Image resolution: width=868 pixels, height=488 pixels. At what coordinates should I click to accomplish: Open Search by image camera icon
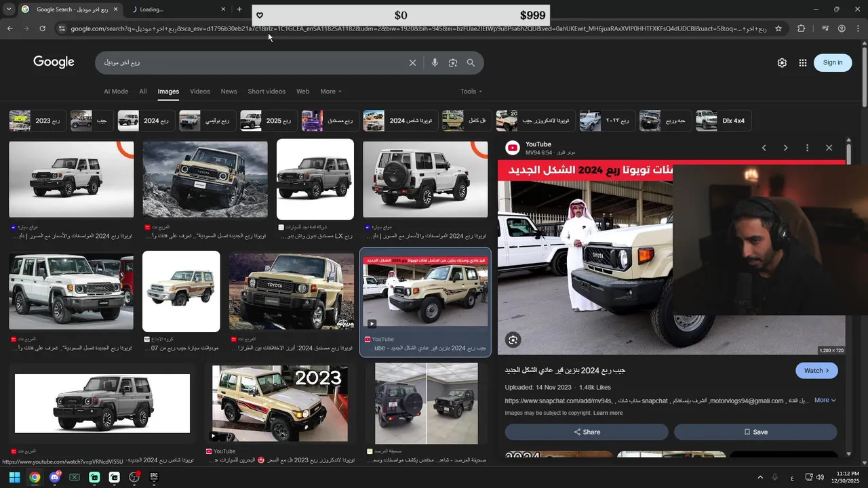pos(452,63)
